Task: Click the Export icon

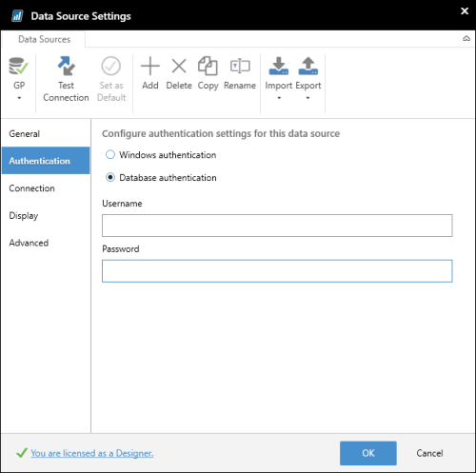Action: (x=308, y=66)
